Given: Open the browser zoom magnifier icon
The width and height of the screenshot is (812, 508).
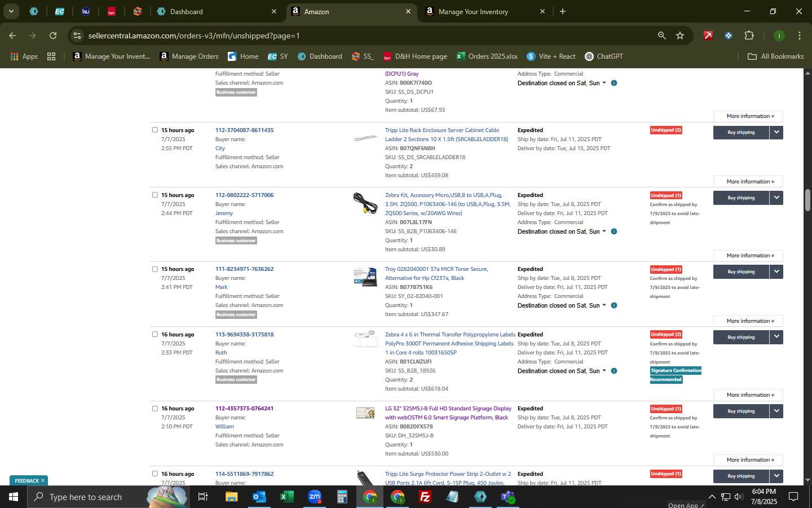Looking at the screenshot, I should pos(661,36).
